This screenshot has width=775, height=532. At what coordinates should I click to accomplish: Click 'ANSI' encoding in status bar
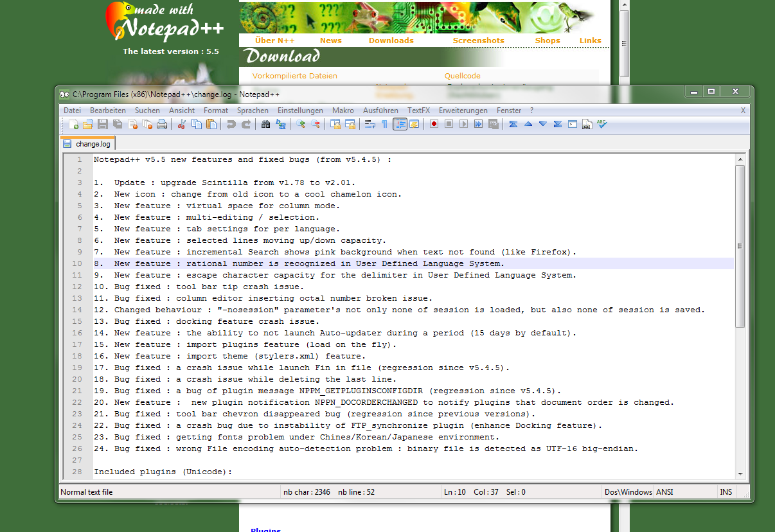(664, 492)
